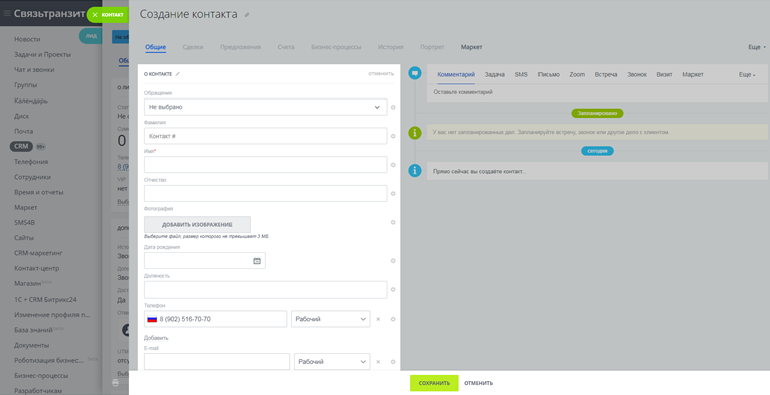Open Задачи и Проекты in sidebar
Screen dimensions: 770x395
point(42,55)
